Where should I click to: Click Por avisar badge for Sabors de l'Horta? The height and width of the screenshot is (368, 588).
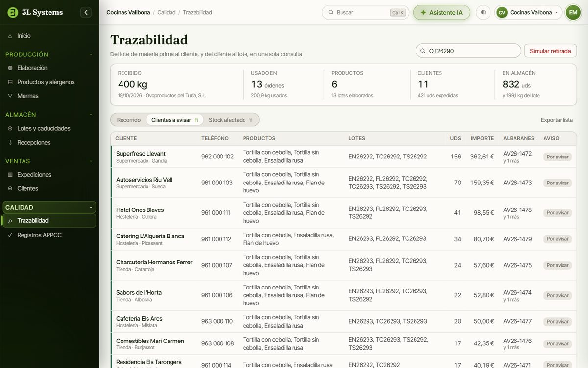pos(558,296)
